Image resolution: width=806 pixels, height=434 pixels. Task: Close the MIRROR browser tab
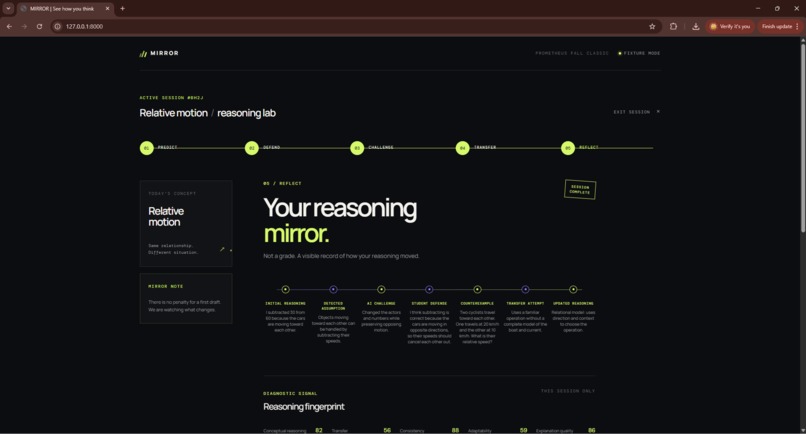click(107, 8)
